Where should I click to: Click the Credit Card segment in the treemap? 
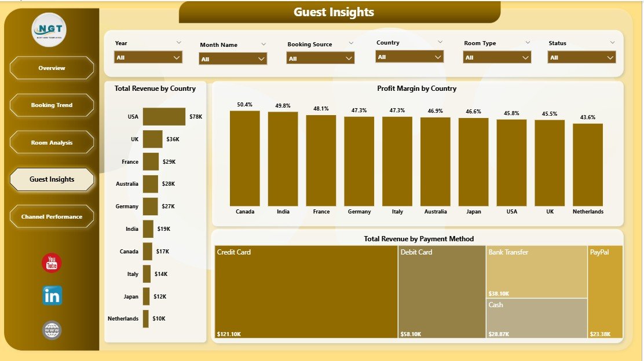click(x=305, y=292)
